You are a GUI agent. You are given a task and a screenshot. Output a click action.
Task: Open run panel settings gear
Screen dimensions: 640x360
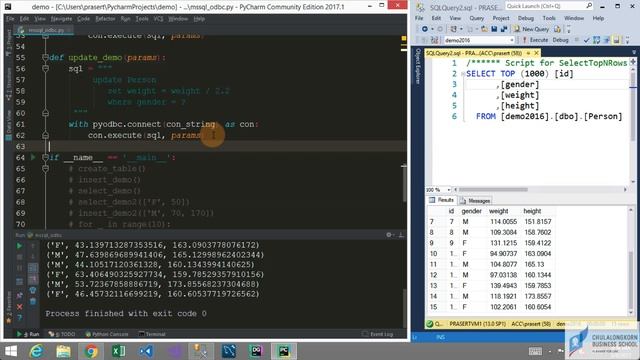pyautogui.click(x=389, y=235)
